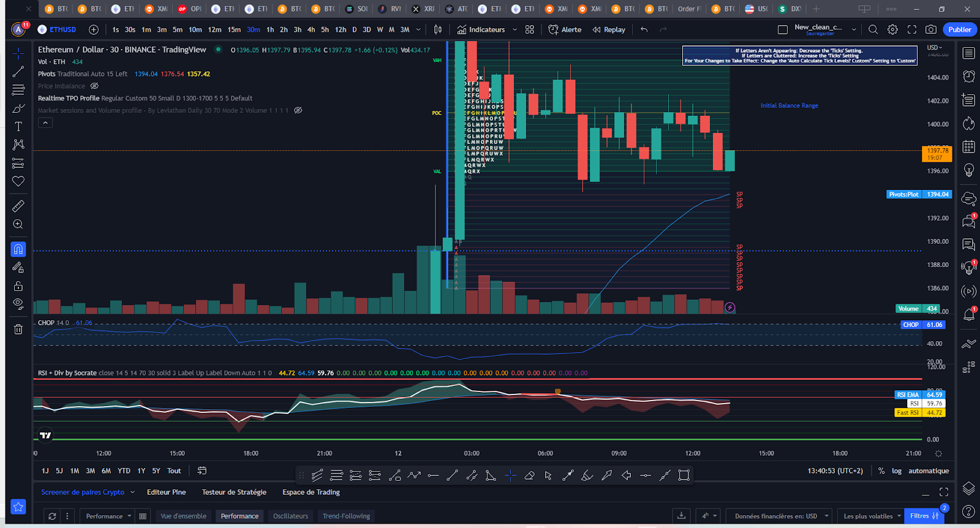Select the crosshair cursor tool
The height and width of the screenshot is (528, 980).
[x=18, y=53]
